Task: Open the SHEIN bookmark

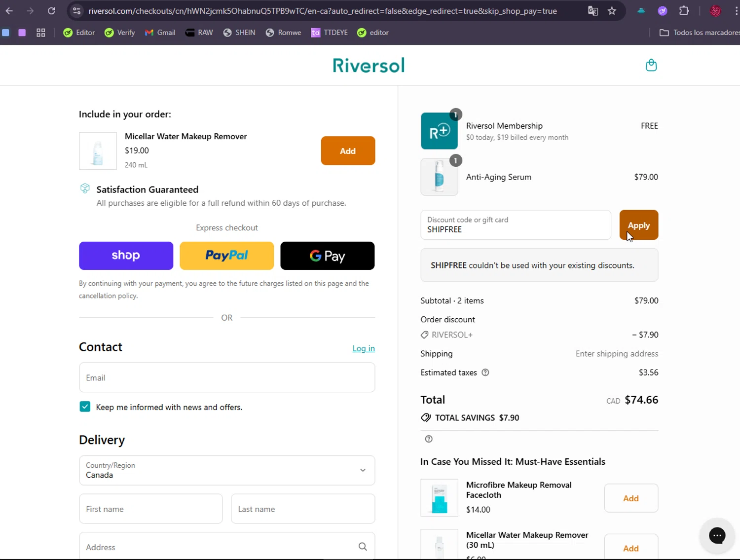Action: pos(239,33)
